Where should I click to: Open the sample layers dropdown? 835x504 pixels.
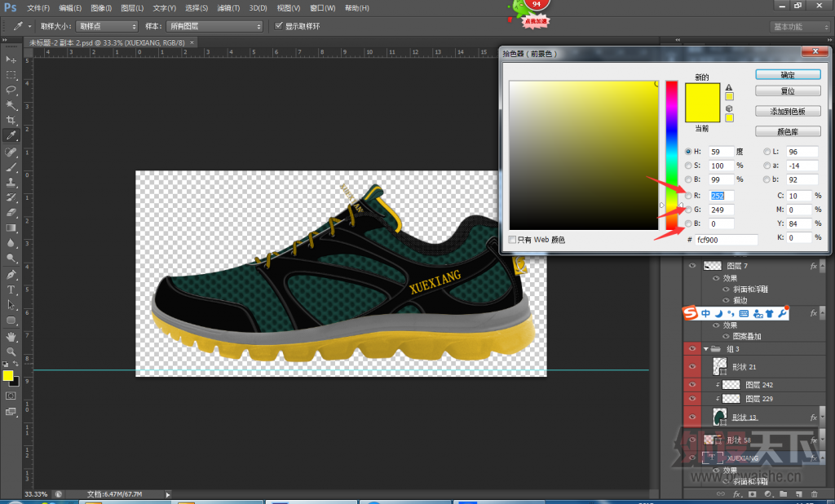click(x=214, y=26)
